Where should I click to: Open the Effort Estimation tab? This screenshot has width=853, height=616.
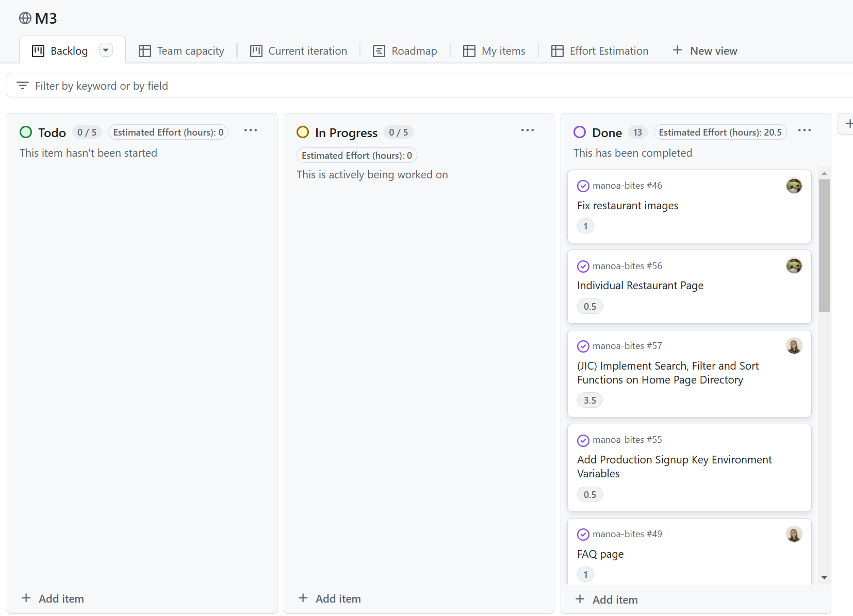click(600, 51)
